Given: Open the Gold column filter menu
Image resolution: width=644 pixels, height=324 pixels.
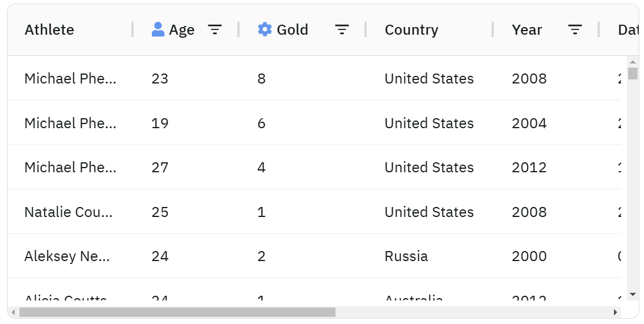Looking at the screenshot, I should point(342,29).
